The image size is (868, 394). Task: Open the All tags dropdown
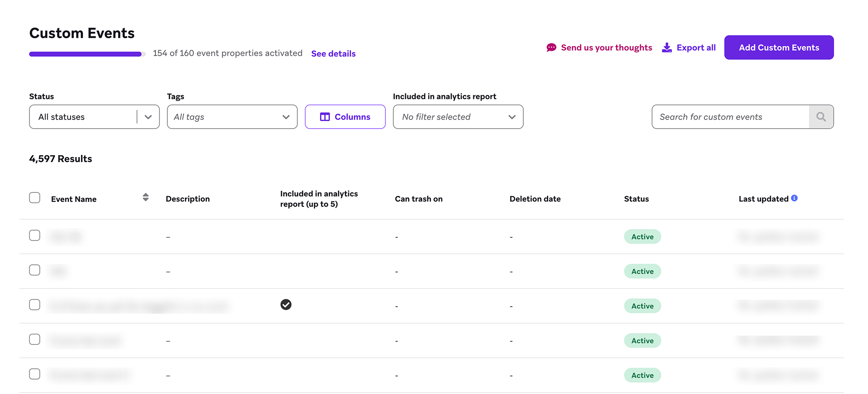click(232, 117)
